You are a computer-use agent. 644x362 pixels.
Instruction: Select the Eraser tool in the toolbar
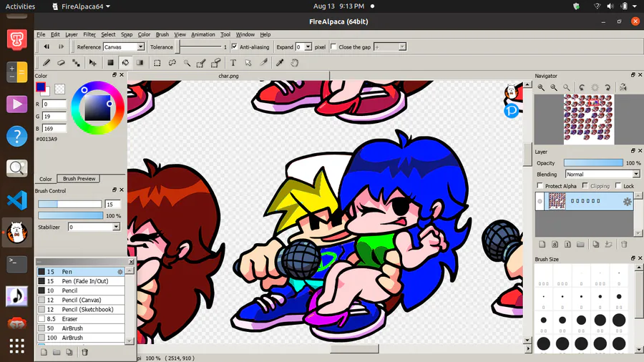62,63
